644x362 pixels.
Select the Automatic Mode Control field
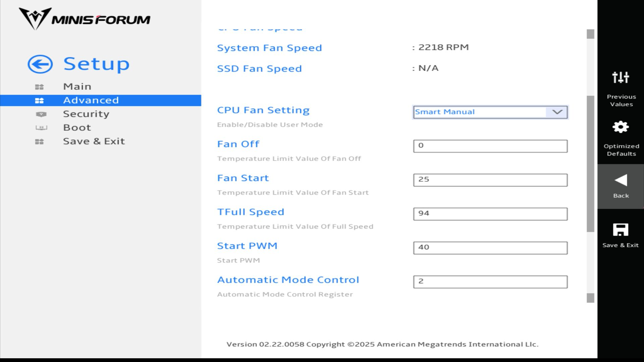(x=490, y=282)
